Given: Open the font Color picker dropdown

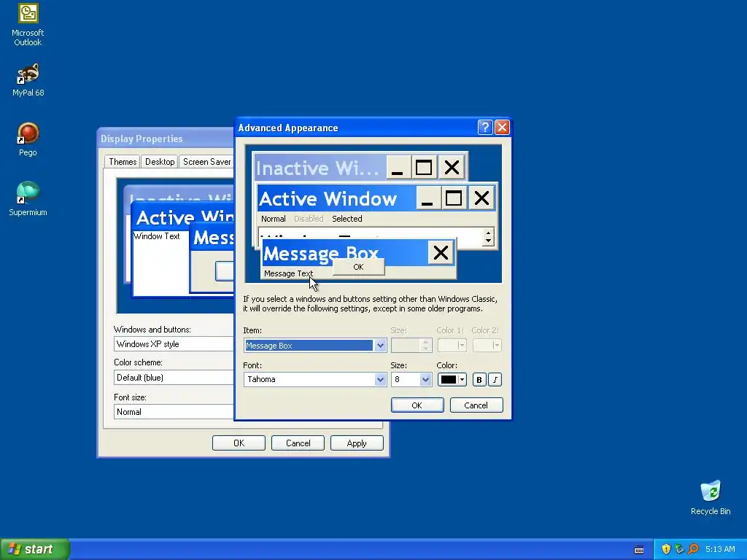Looking at the screenshot, I should (x=452, y=379).
